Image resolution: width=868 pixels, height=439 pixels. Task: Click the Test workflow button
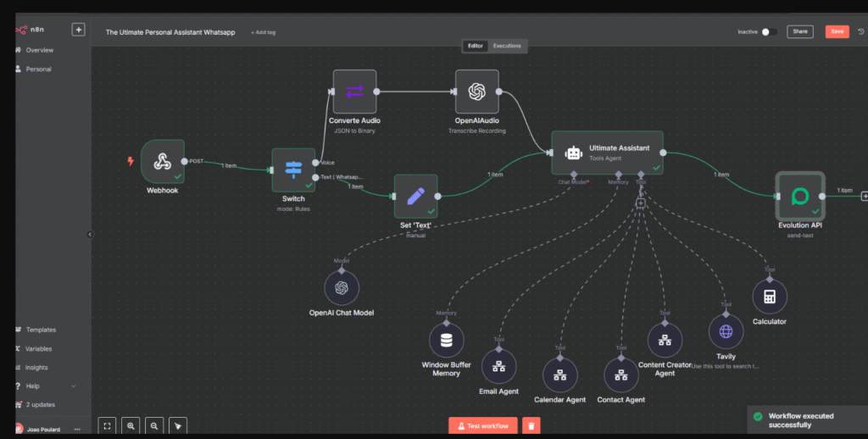[x=482, y=425]
